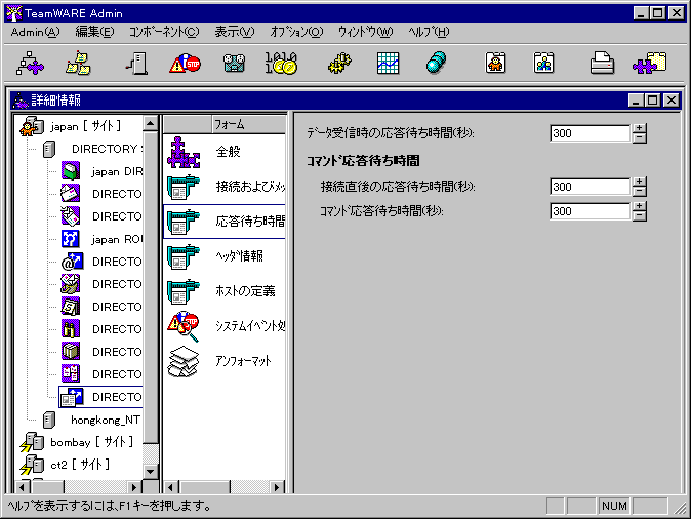This screenshot has height=519, width=691.
Task: Decrease 接続直後の応答待ち時間 with minus button
Action: tap(639, 192)
